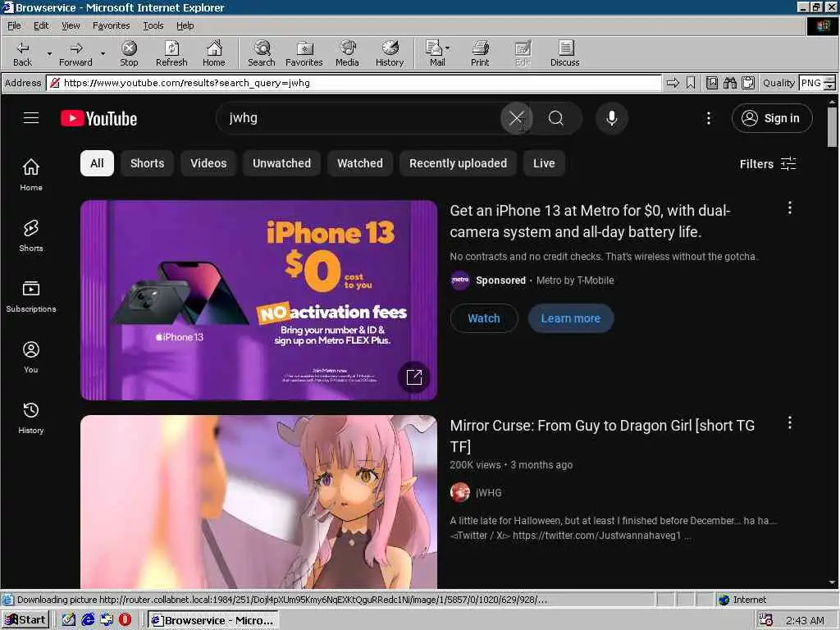Open the View menu
840x630 pixels.
[71, 25]
